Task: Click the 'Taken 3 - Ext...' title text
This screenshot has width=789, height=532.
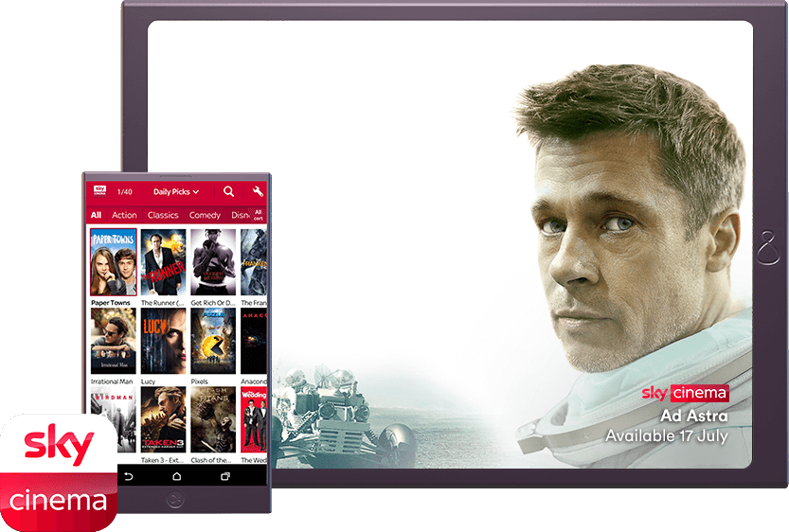Action: coord(162,460)
